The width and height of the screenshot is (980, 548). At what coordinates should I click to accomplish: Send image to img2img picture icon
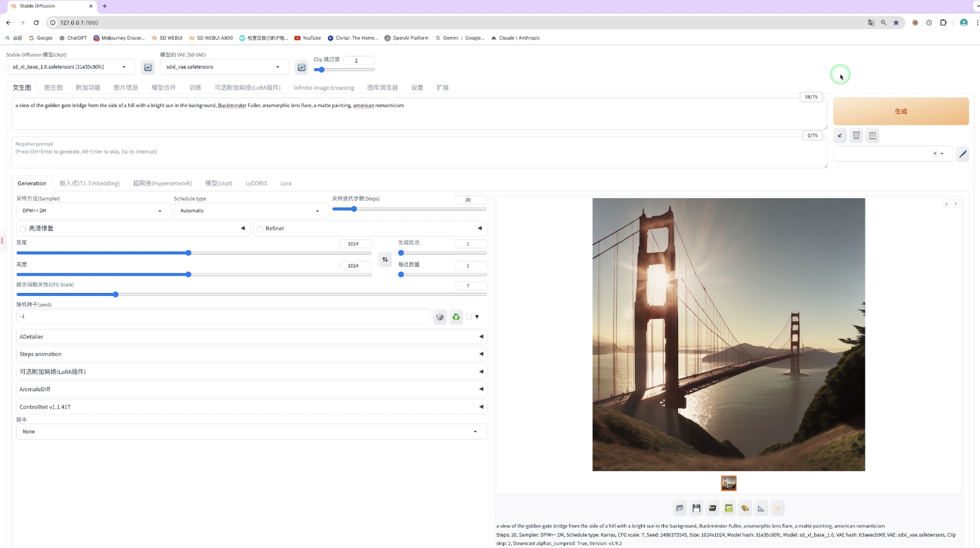(729, 508)
